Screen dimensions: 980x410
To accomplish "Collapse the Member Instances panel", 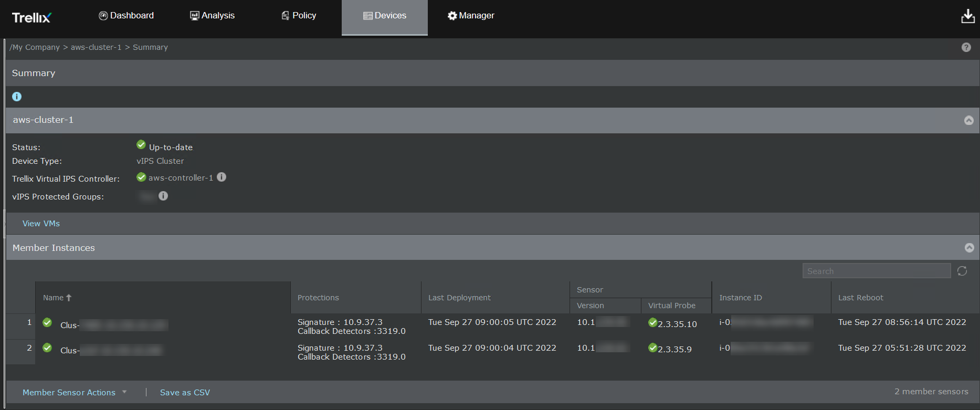I will (969, 248).
